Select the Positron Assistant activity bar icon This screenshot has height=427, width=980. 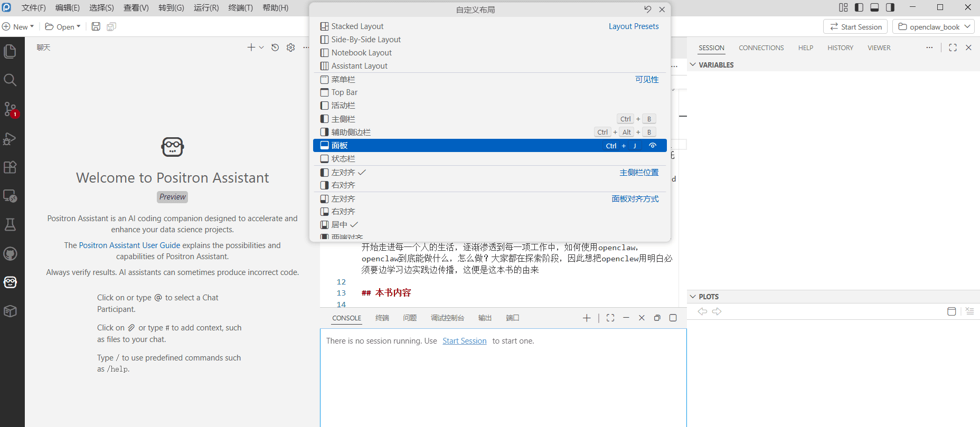(x=10, y=282)
